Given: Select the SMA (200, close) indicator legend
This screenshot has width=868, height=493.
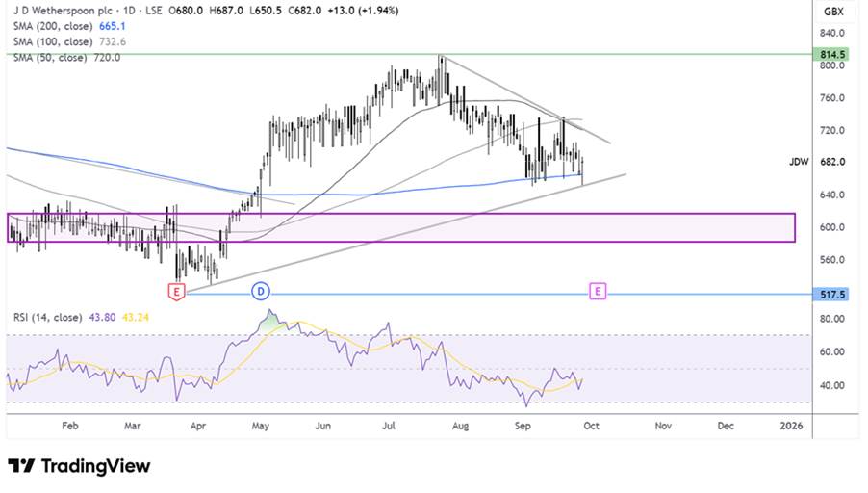Looking at the screenshot, I should [x=69, y=26].
